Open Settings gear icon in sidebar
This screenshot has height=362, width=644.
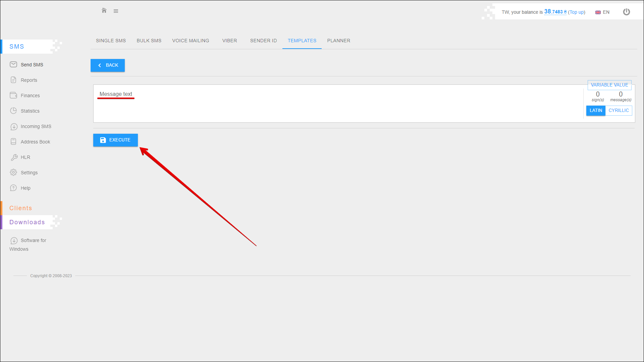point(13,172)
